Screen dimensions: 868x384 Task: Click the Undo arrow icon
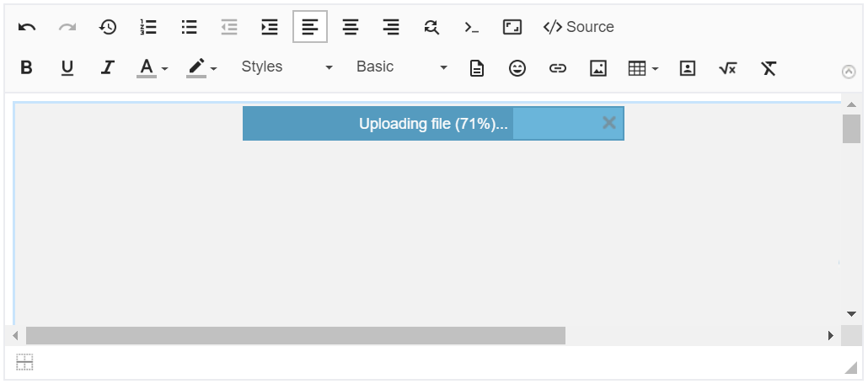27,27
